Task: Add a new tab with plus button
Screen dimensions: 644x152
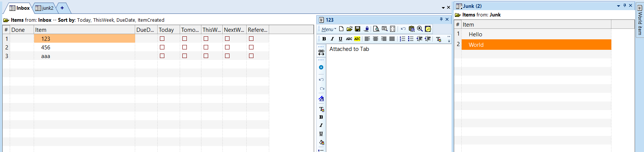Action: [62, 8]
